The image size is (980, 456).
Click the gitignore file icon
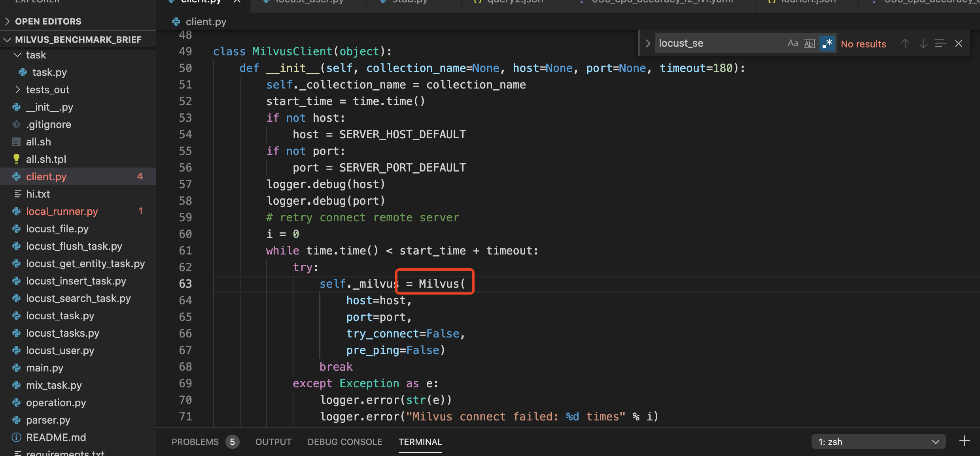point(16,124)
